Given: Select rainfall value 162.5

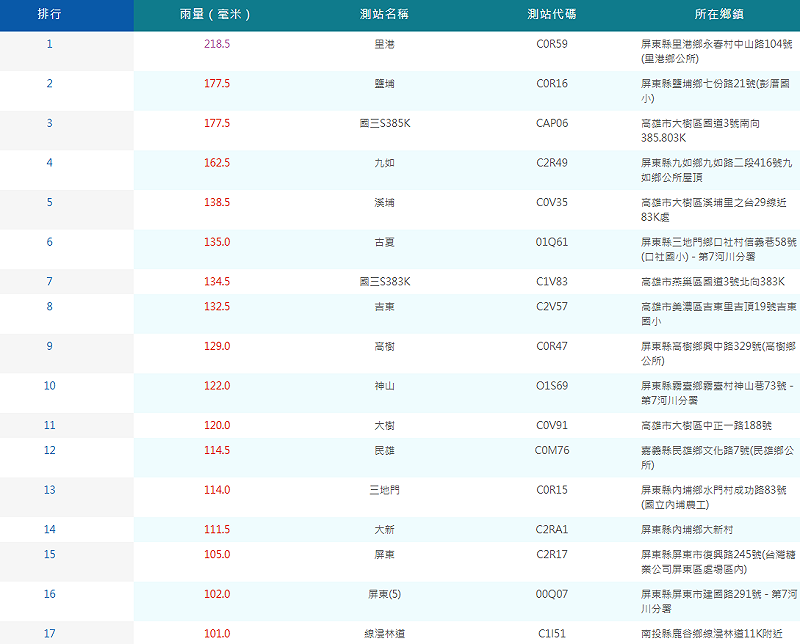Looking at the screenshot, I should tap(217, 163).
